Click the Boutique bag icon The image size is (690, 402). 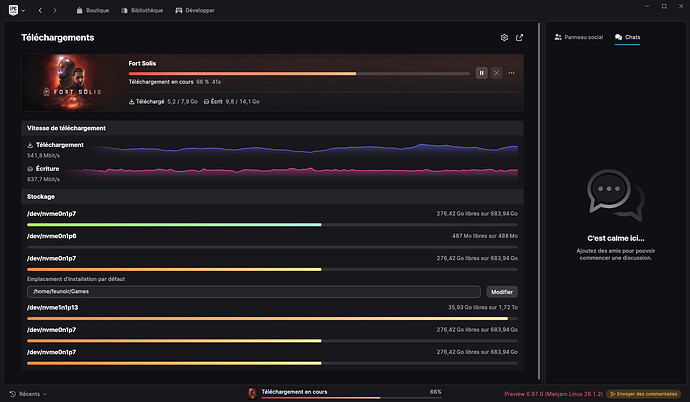click(79, 10)
